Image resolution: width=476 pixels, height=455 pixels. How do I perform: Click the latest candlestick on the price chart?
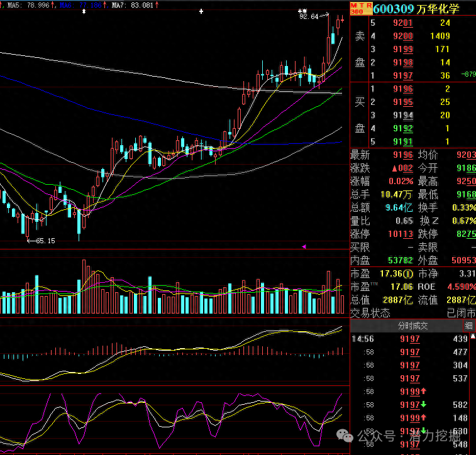[x=343, y=19]
